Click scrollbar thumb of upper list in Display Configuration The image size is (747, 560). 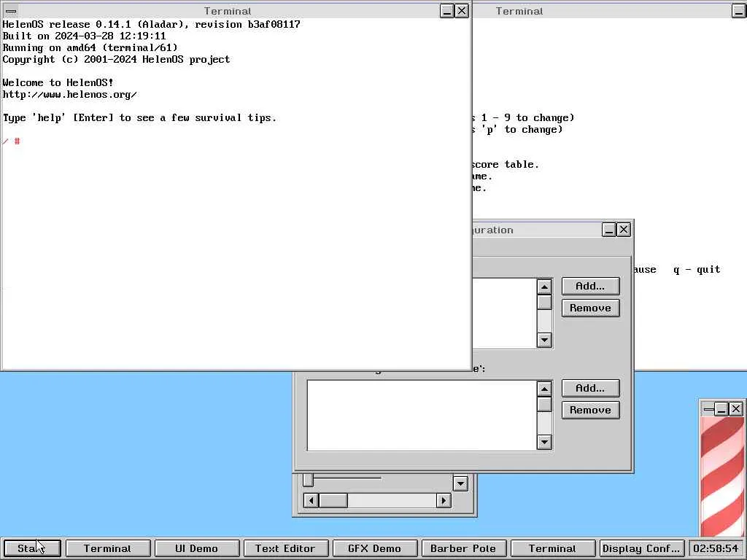[544, 302]
